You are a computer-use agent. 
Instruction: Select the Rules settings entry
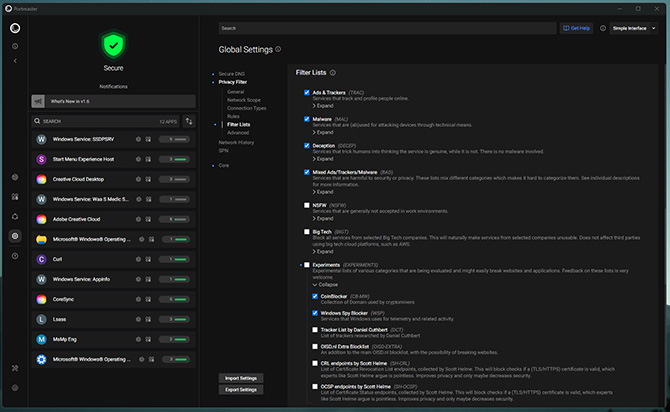(x=233, y=116)
